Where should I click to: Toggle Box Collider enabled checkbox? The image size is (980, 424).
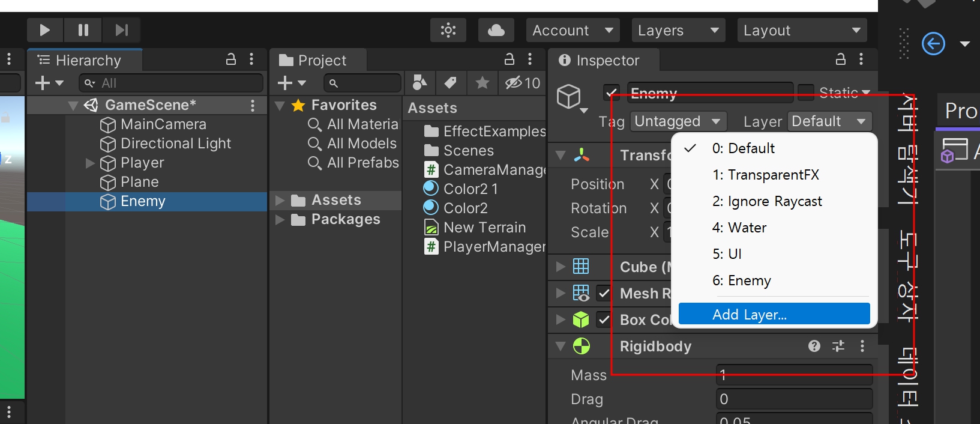click(x=604, y=320)
